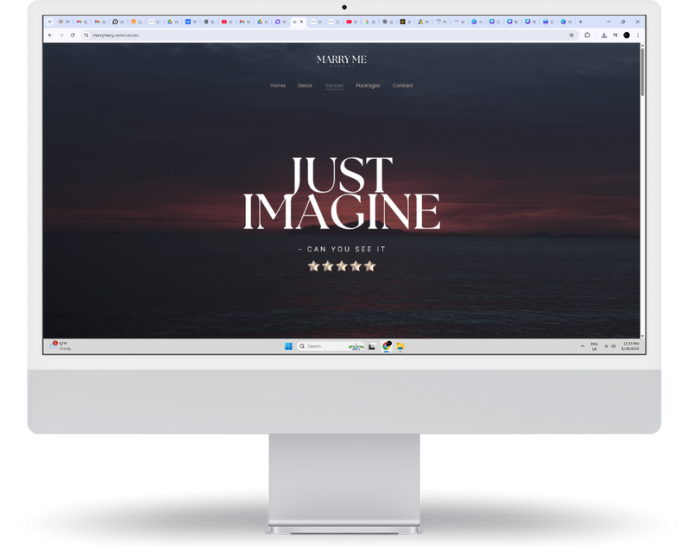Image resolution: width=688 pixels, height=553 pixels.
Task: Navigate to the Contact page
Action: click(403, 86)
